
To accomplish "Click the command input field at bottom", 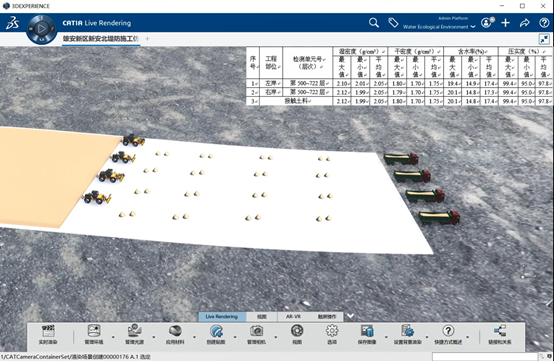I will click(x=485, y=357).
